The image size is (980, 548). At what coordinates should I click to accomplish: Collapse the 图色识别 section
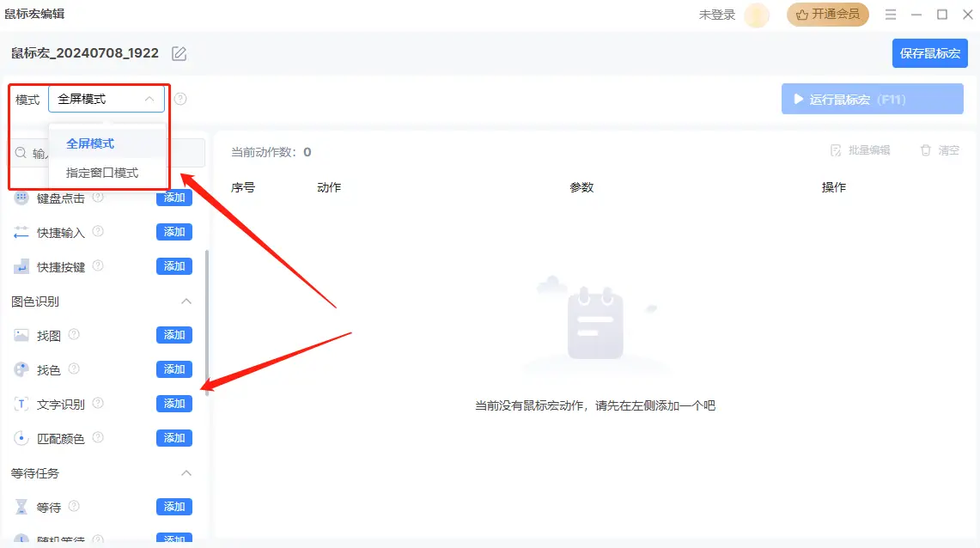[186, 301]
